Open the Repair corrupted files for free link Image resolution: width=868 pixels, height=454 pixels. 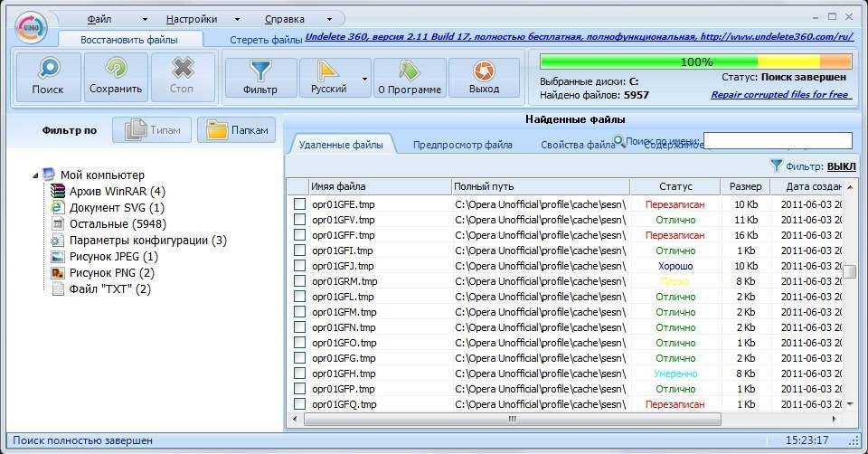[x=779, y=94]
